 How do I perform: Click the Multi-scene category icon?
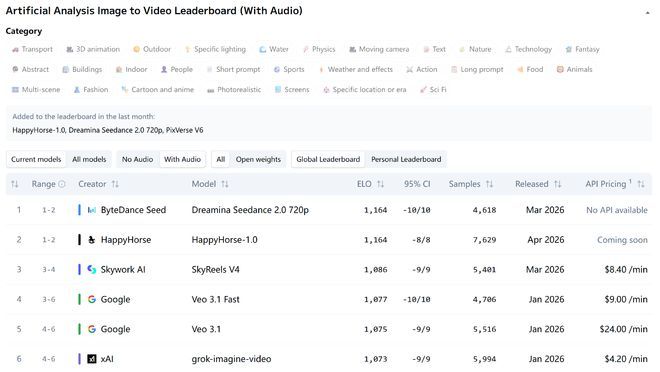tap(15, 90)
